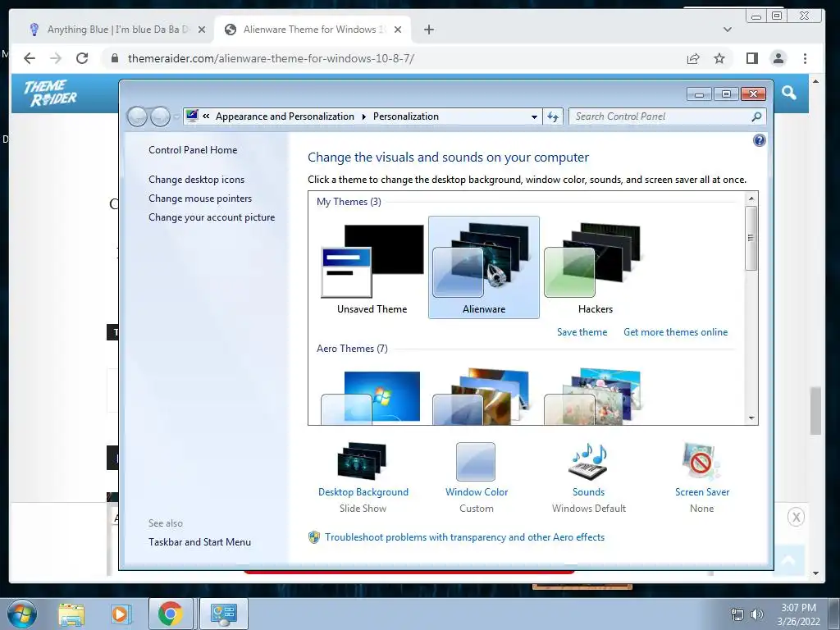Open Desktop Background slide show icon
This screenshot has width=840, height=630.
(x=363, y=461)
